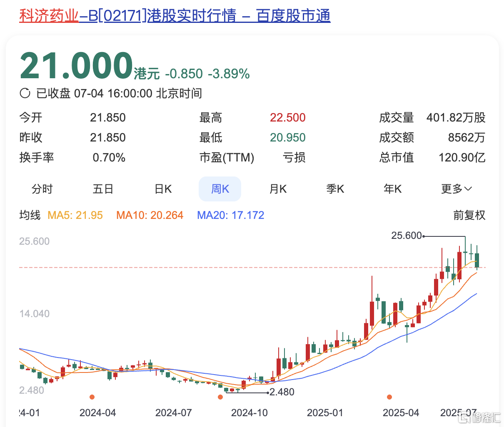504x427 pixels.
Task: Click the 总市值 value 120.90亿
Action: click(x=462, y=158)
